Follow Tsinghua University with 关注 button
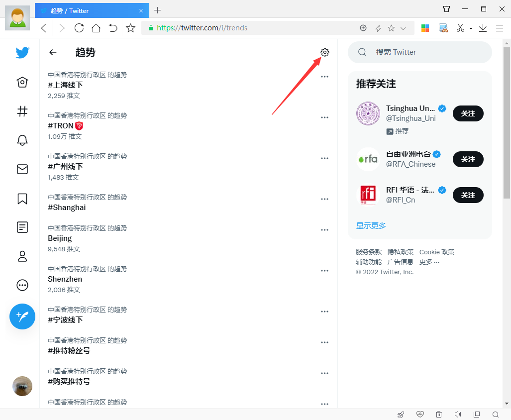Image resolution: width=511 pixels, height=420 pixels. (468, 113)
